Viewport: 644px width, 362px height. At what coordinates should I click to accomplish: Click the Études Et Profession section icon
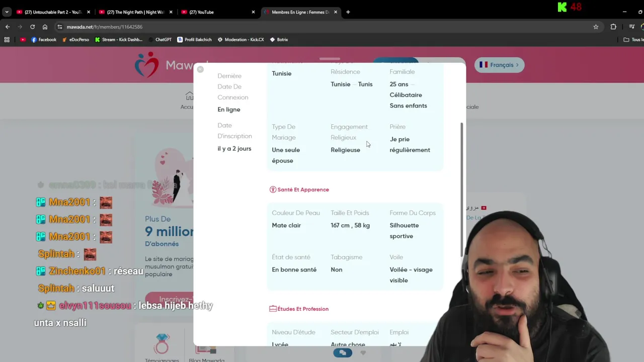click(x=273, y=309)
